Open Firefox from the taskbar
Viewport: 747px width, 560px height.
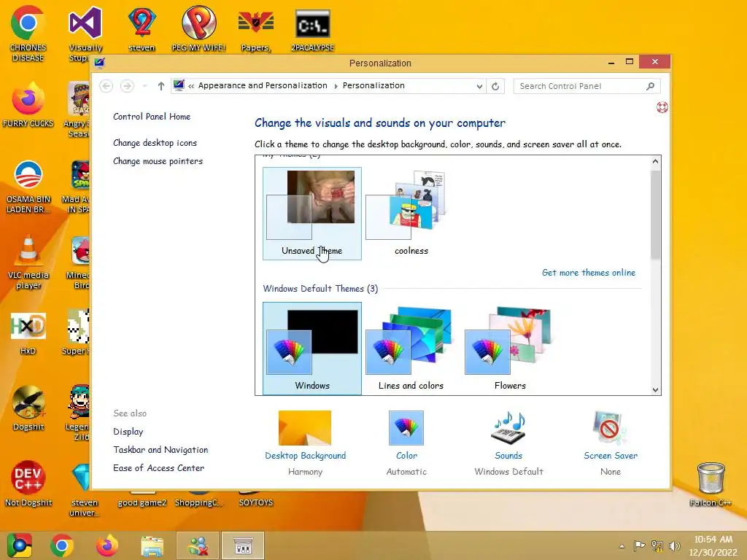point(107,545)
